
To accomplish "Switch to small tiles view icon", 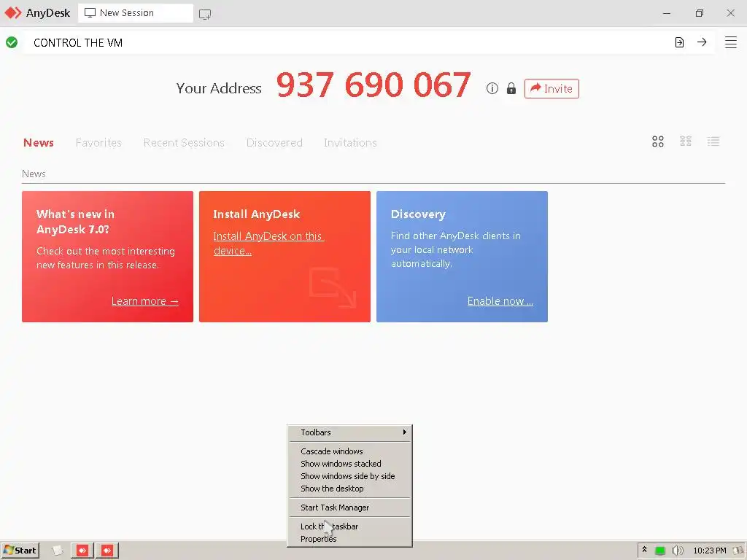I will click(x=686, y=141).
